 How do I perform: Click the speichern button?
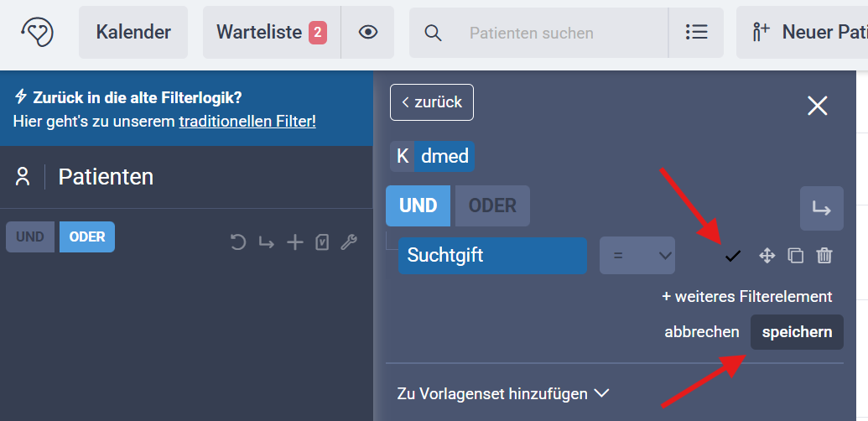pyautogui.click(x=797, y=332)
